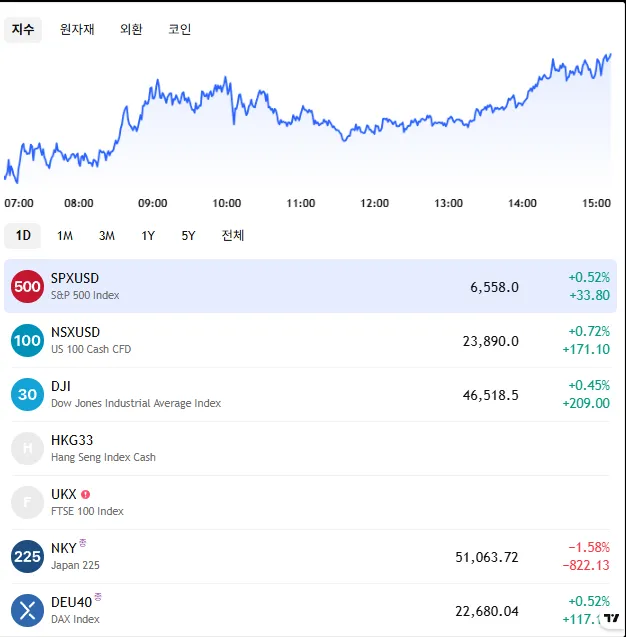Click the 10:00 time axis label
Screen dimensions: 626x637
click(227, 203)
